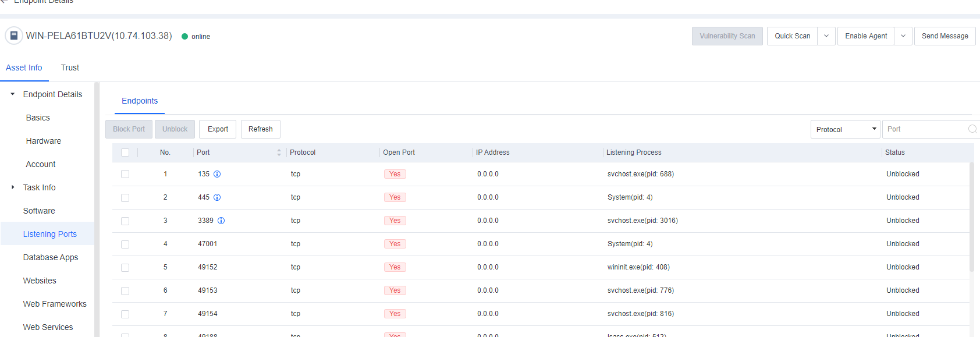This screenshot has height=337, width=980.
Task: Click the Refresh button
Action: coord(261,129)
